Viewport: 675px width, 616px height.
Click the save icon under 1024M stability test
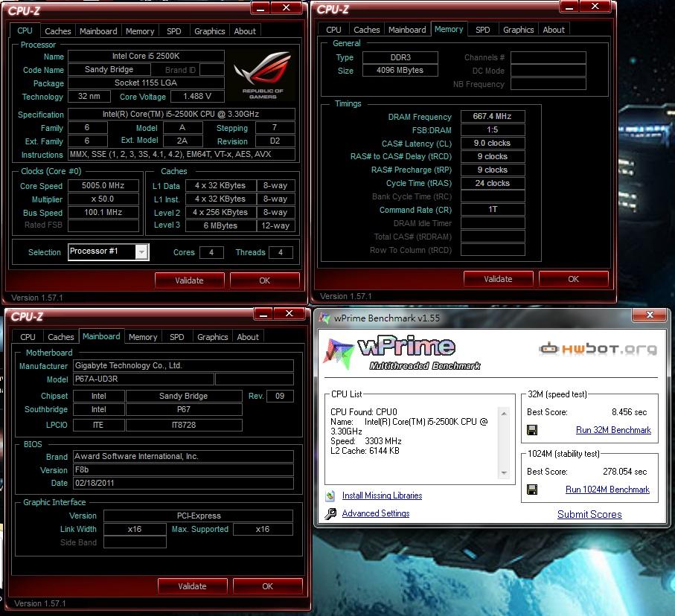click(x=532, y=490)
